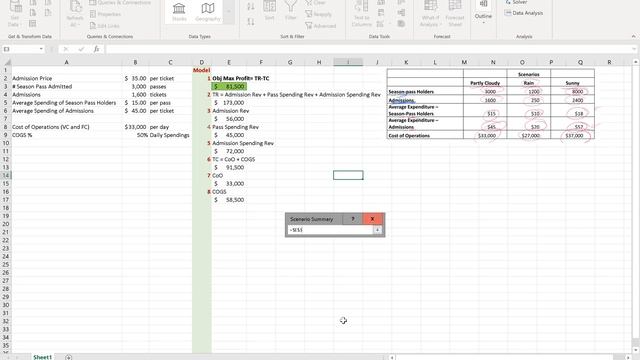Image resolution: width=640 pixels, height=360 pixels.
Task: Open the Data Analysis tool
Action: click(524, 13)
